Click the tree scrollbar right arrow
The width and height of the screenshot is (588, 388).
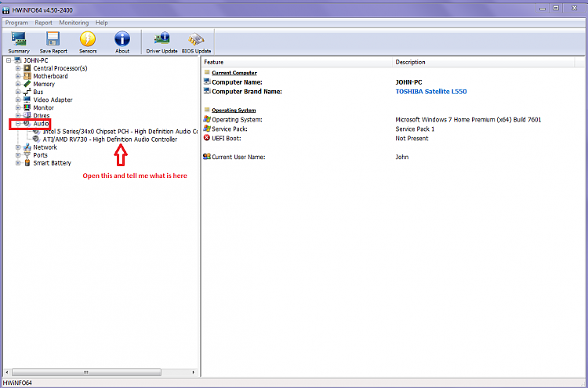(x=194, y=372)
